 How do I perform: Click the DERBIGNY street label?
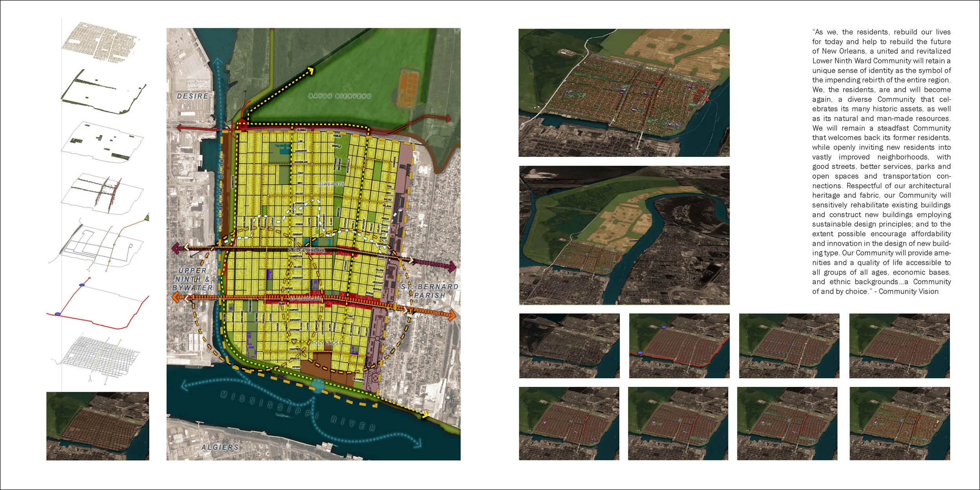click(298, 234)
